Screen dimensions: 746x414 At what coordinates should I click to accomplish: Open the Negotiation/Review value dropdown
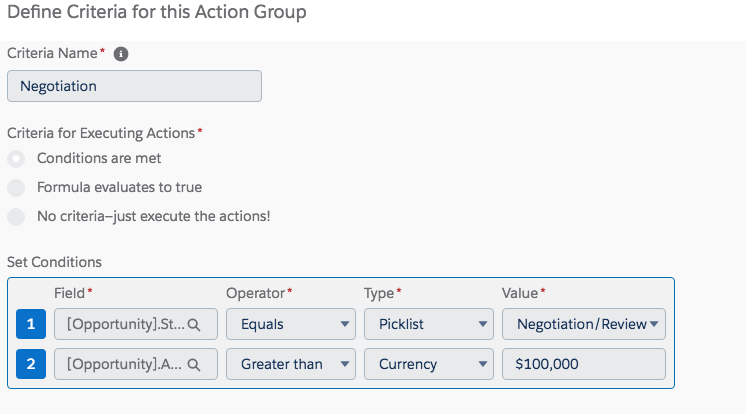(584, 324)
